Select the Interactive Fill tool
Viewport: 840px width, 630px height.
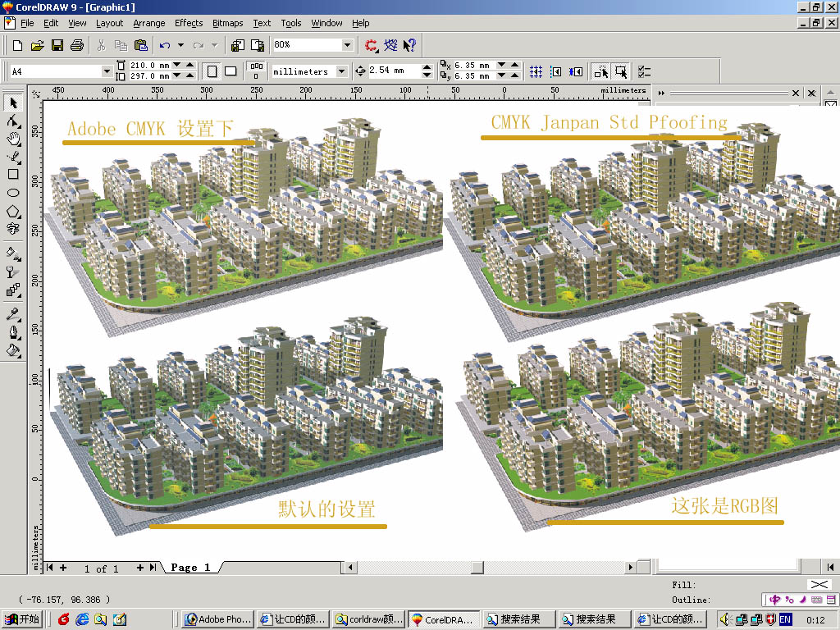(x=13, y=254)
